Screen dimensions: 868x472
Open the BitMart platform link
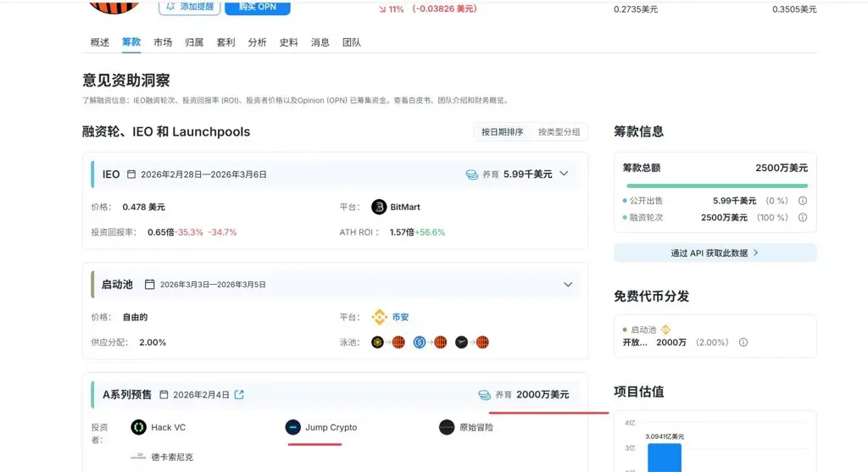point(405,207)
